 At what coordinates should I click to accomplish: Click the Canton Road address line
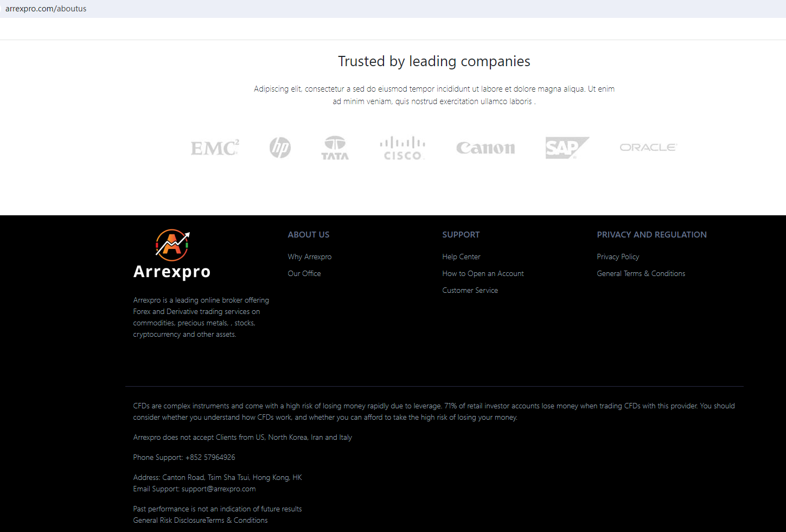[x=218, y=477]
